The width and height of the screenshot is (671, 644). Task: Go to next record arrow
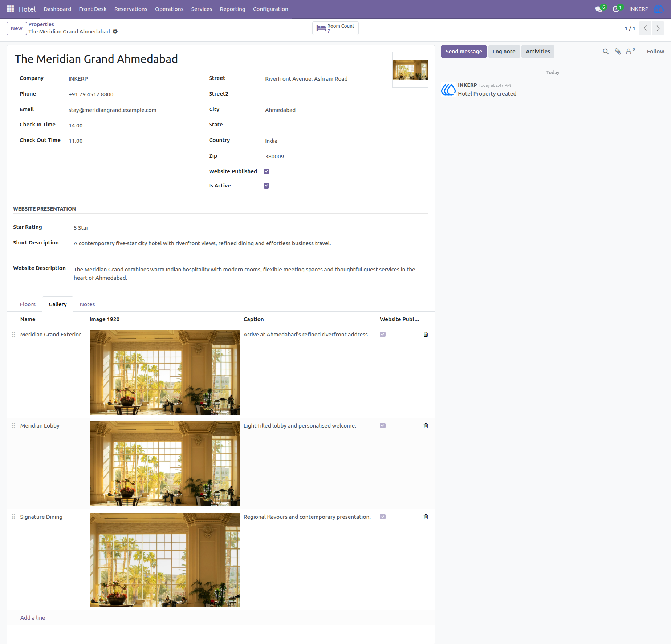pos(658,28)
